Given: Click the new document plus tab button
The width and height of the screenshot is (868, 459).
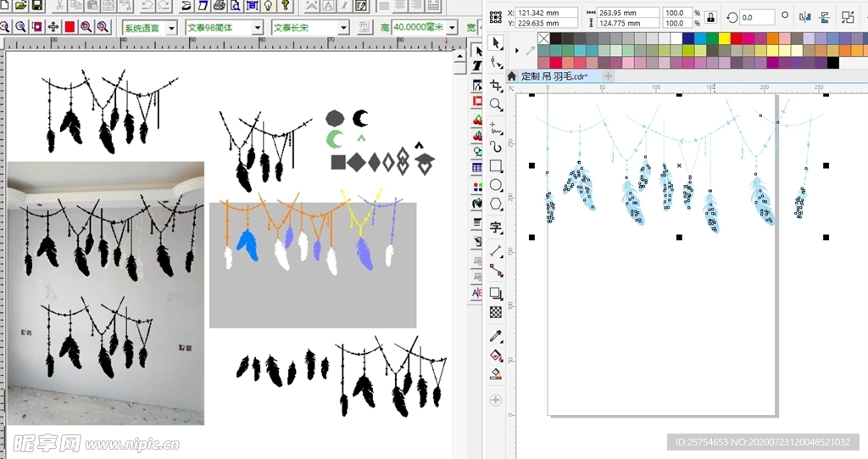Looking at the screenshot, I should pos(608,76).
